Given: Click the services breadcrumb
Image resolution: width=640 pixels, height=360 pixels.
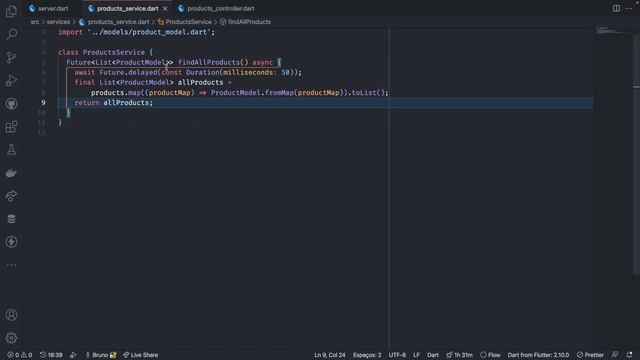Looking at the screenshot, I should pos(58,22).
